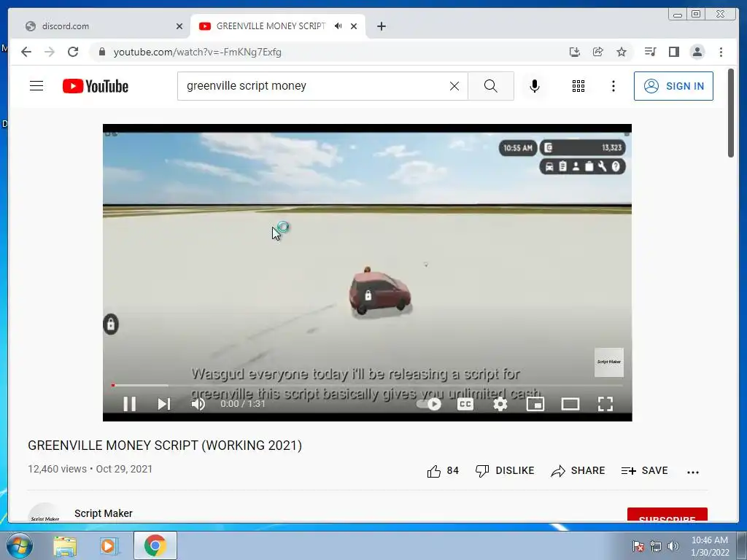Click the page vertical scrollbar
This screenshot has height=560, width=747.
pyautogui.click(x=731, y=113)
